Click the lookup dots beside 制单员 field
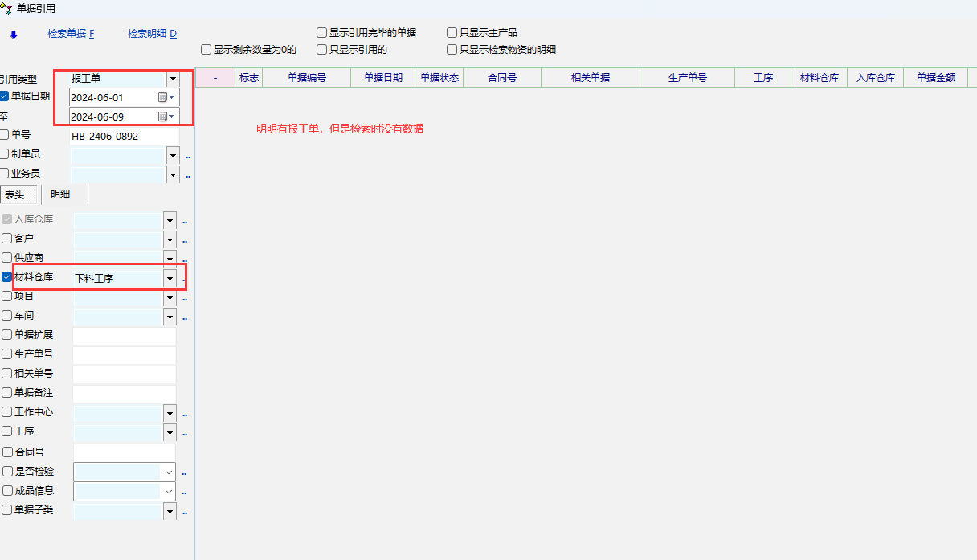Screen dimensions: 977x560 click(x=188, y=156)
